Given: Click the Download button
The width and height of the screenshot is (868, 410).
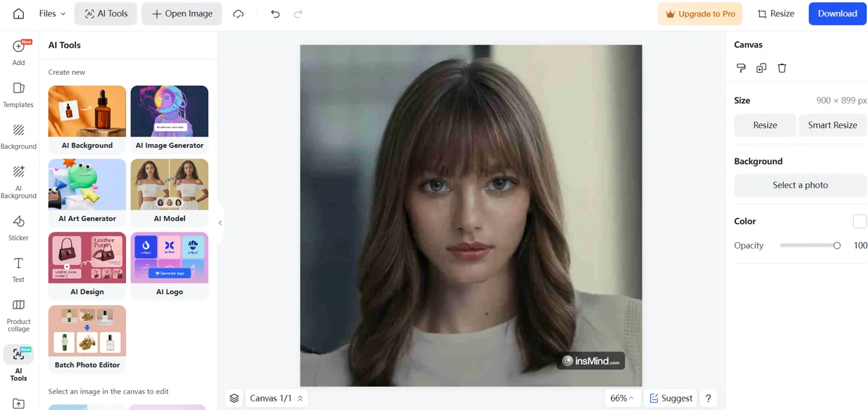Looking at the screenshot, I should [837, 14].
